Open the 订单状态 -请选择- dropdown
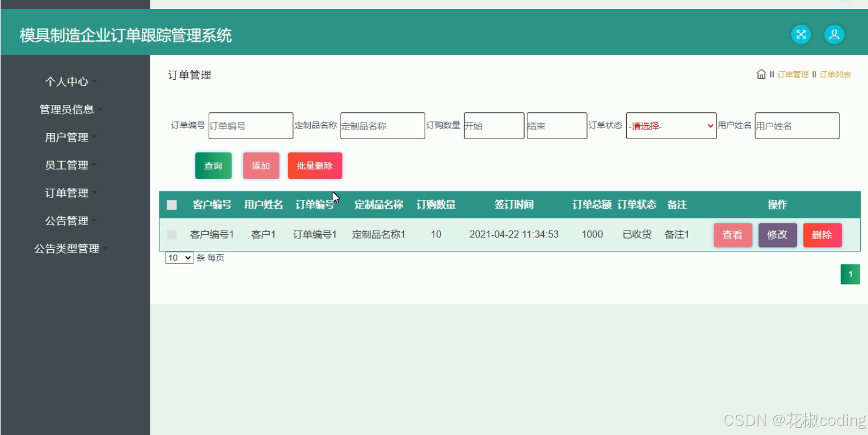 coord(671,126)
